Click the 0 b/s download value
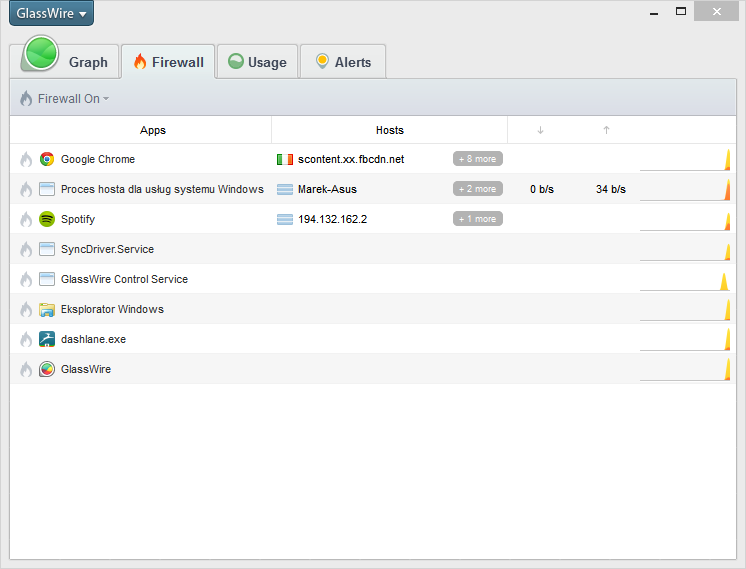This screenshot has height=569, width=746. point(542,189)
